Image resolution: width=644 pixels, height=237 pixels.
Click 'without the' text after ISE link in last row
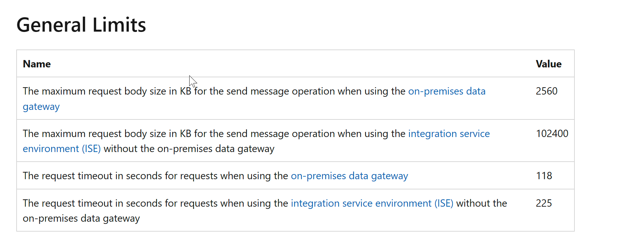482,203
